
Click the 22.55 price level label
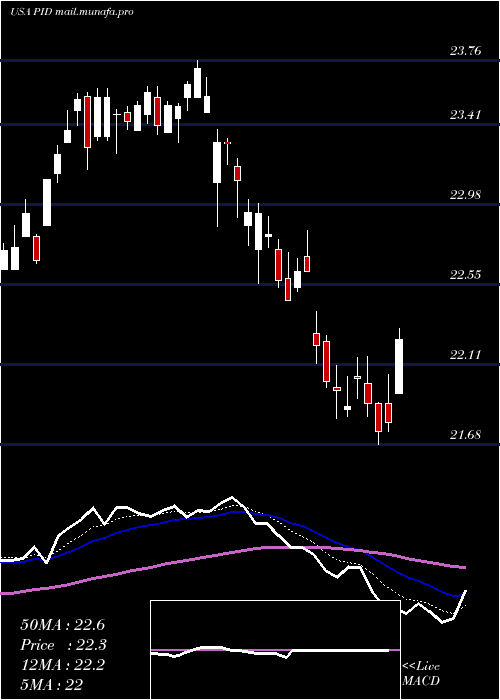pos(465,275)
